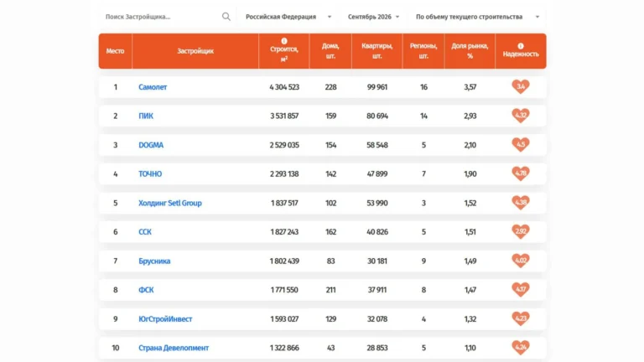Sort by the Регионы, шт. column header
This screenshot has width=644, height=362.
423,51
